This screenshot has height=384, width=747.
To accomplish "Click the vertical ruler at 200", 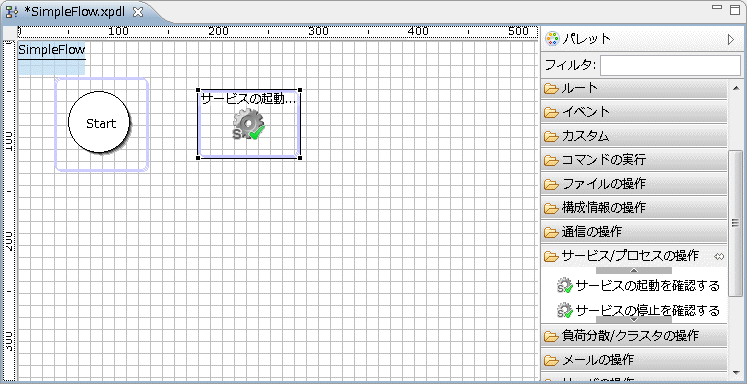I will coord(10,241).
